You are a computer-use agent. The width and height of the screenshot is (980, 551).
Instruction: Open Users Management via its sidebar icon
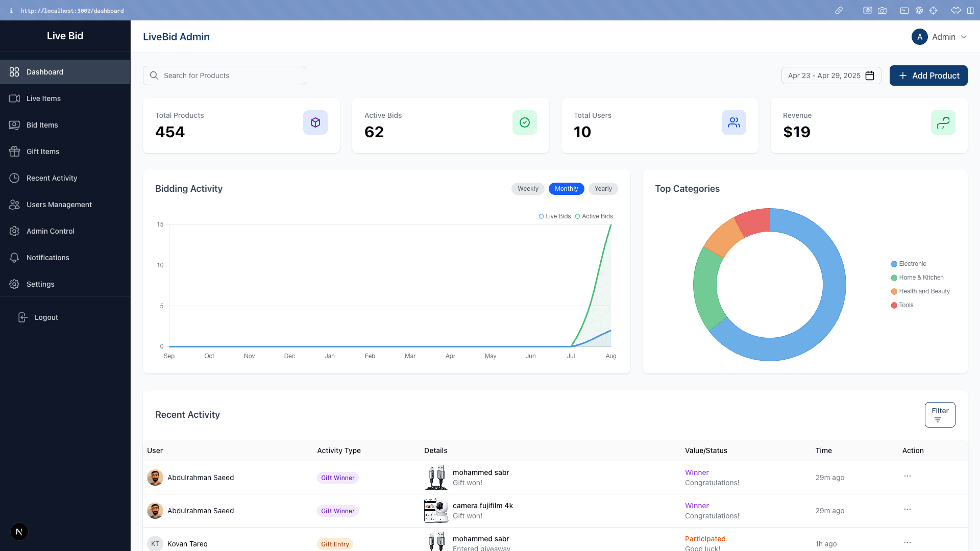click(x=15, y=204)
